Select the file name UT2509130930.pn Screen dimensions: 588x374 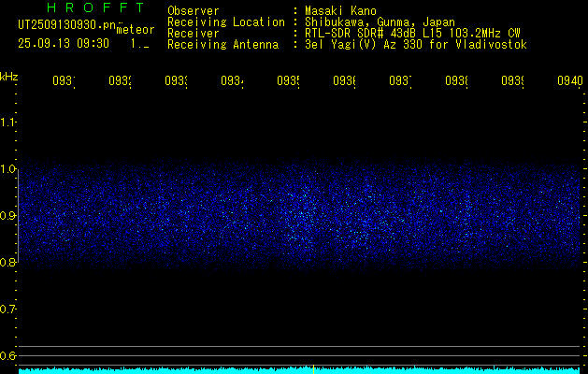coord(67,25)
